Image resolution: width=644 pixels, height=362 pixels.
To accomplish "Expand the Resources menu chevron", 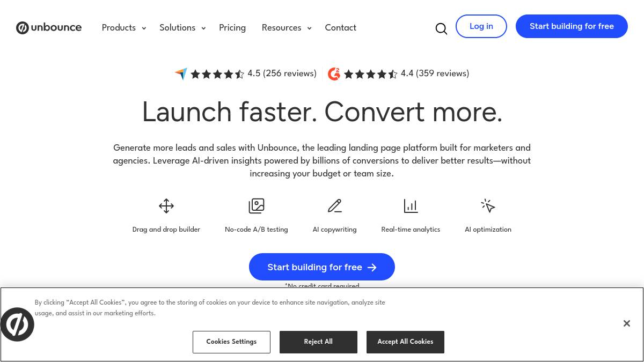I will pyautogui.click(x=309, y=28).
